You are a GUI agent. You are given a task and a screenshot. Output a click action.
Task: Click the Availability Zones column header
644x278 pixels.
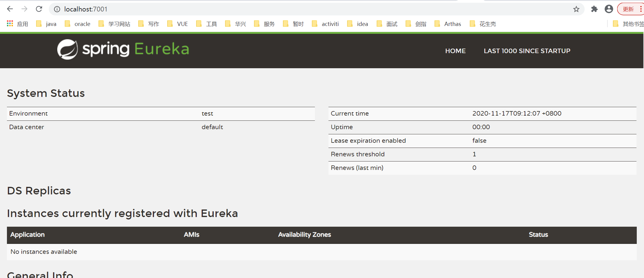[304, 235]
